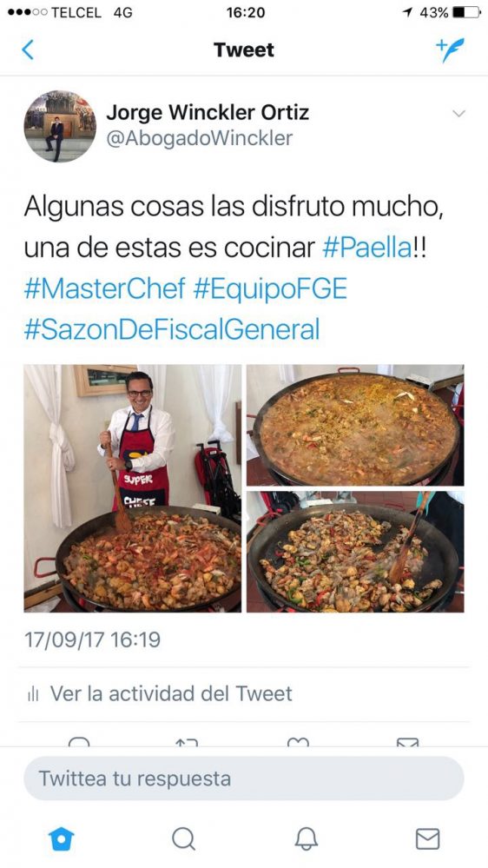The height and width of the screenshot is (868, 488).
Task: Share tweet via envelope icon under tweet
Action: tap(408, 742)
